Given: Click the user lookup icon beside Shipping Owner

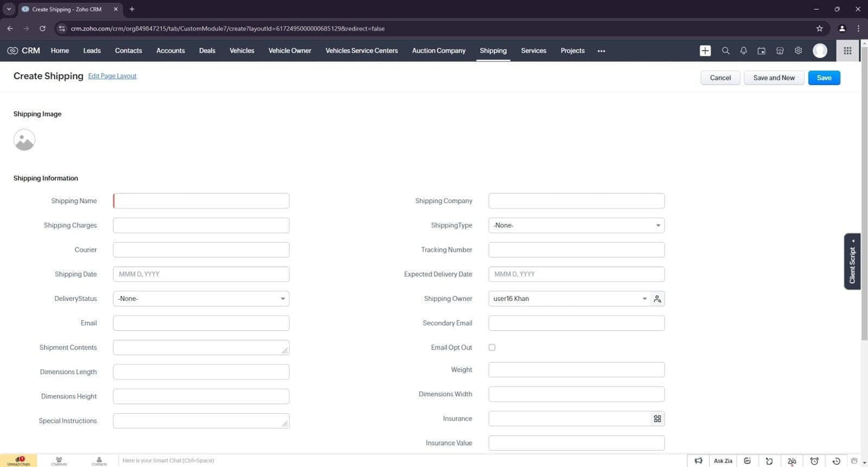Looking at the screenshot, I should [x=658, y=299].
